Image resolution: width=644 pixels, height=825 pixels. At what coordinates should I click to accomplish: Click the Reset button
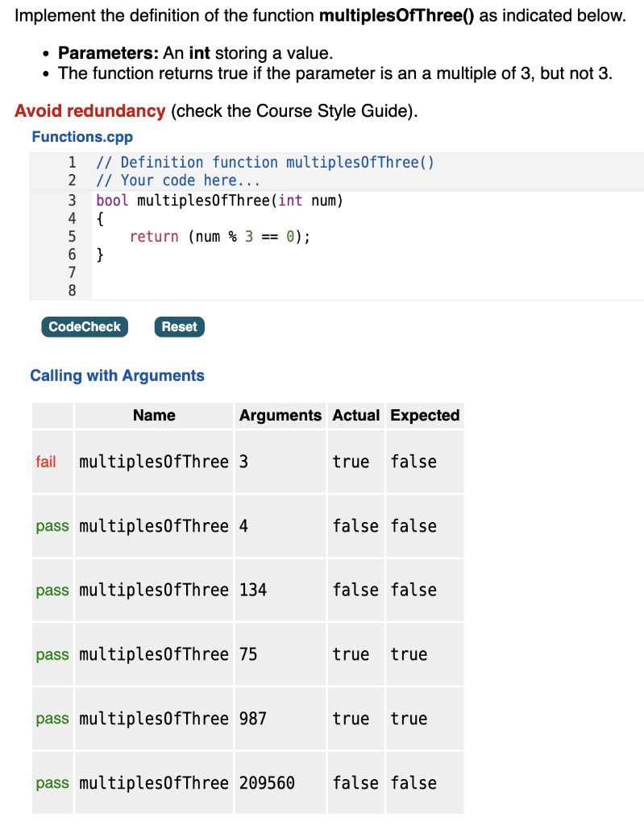[x=179, y=326]
